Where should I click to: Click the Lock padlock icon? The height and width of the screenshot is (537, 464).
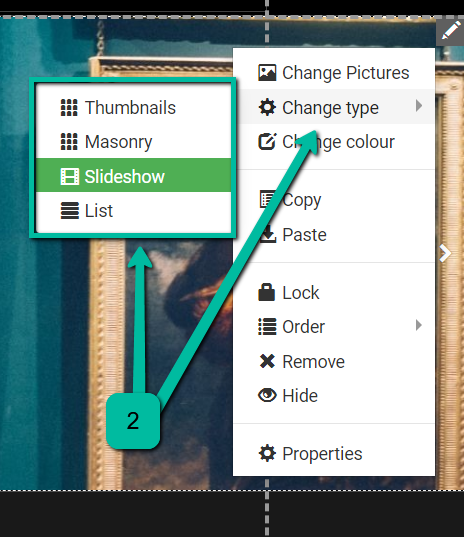pyautogui.click(x=266, y=292)
